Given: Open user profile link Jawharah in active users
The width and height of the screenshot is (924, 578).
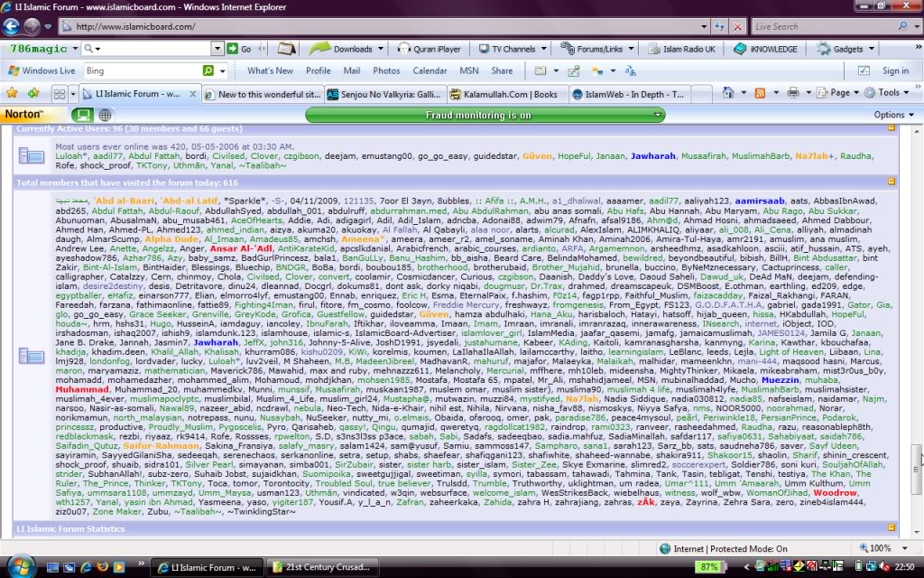Looking at the screenshot, I should pyautogui.click(x=653, y=156).
